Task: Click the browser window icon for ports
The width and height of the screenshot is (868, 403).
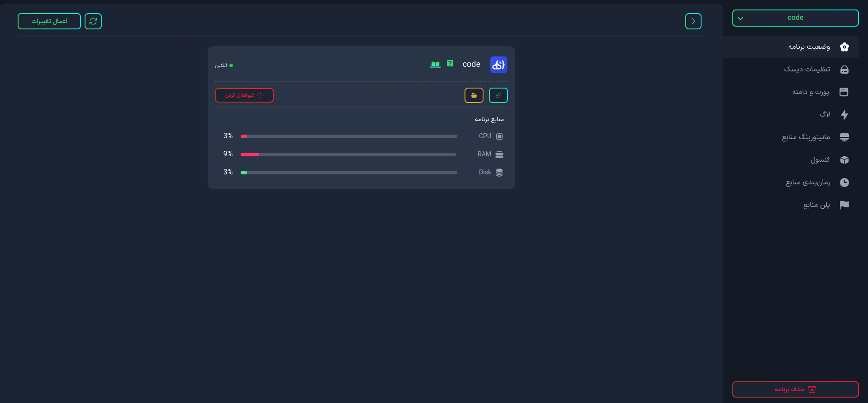Action: click(x=844, y=92)
